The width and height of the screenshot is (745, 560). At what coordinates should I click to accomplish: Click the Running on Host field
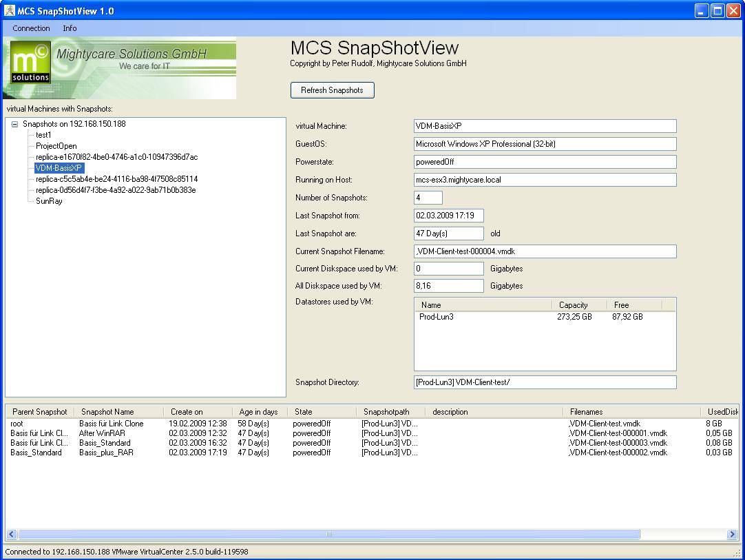click(x=545, y=180)
